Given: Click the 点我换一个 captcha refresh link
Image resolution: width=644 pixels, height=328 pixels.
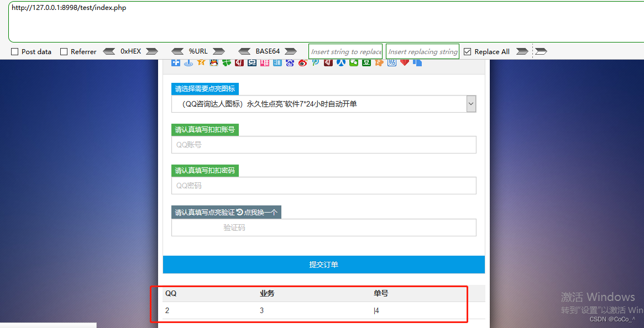Looking at the screenshot, I should (x=260, y=212).
